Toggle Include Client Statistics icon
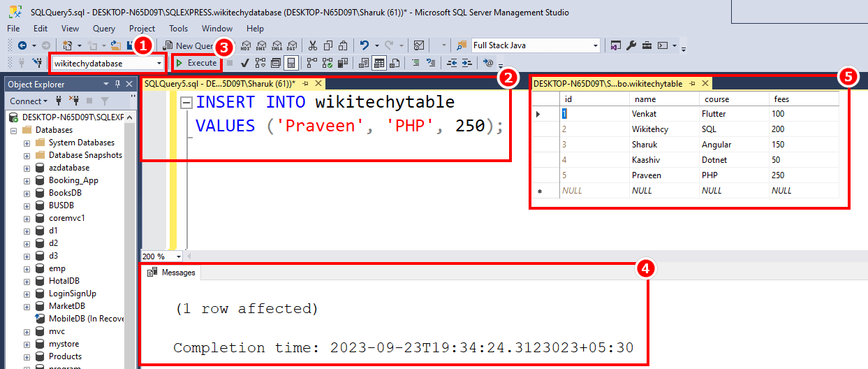868x369 pixels. point(343,63)
